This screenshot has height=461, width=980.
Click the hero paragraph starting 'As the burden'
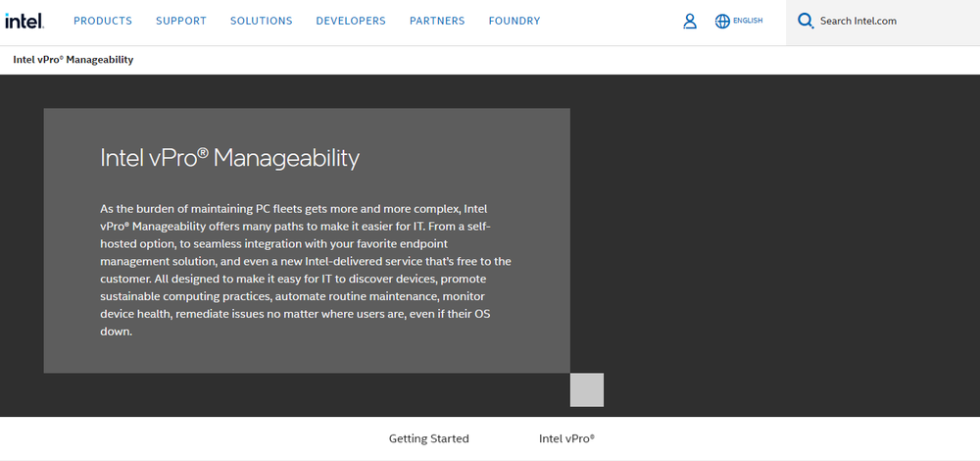pyautogui.click(x=306, y=270)
